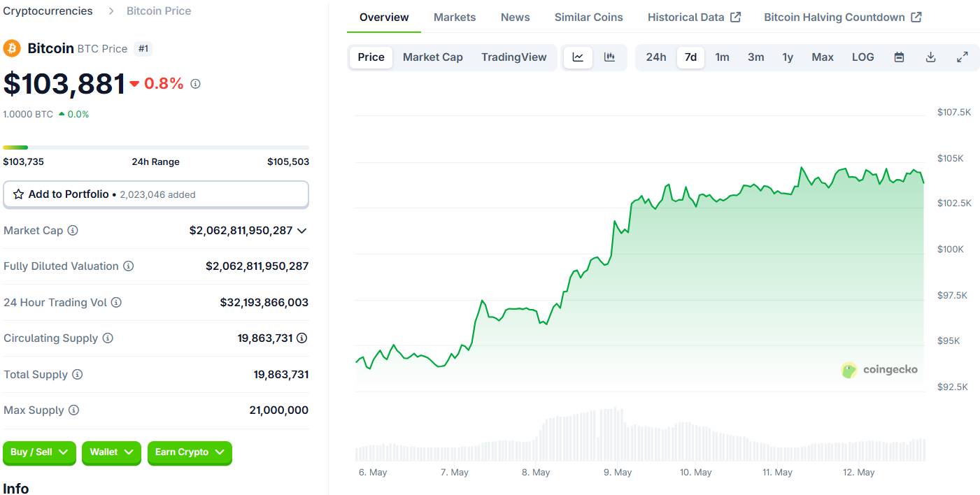Image resolution: width=980 pixels, height=495 pixels.
Task: Select the 3m time range
Action: pos(755,57)
